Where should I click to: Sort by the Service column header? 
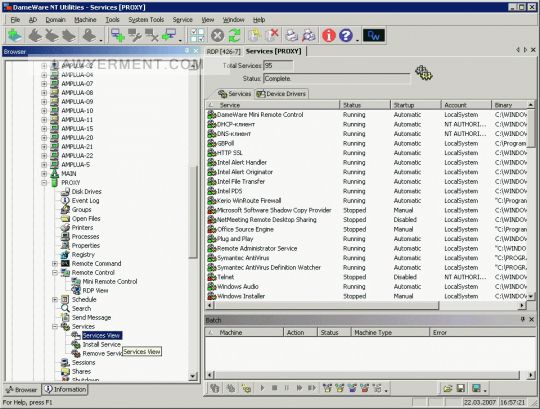click(272, 105)
